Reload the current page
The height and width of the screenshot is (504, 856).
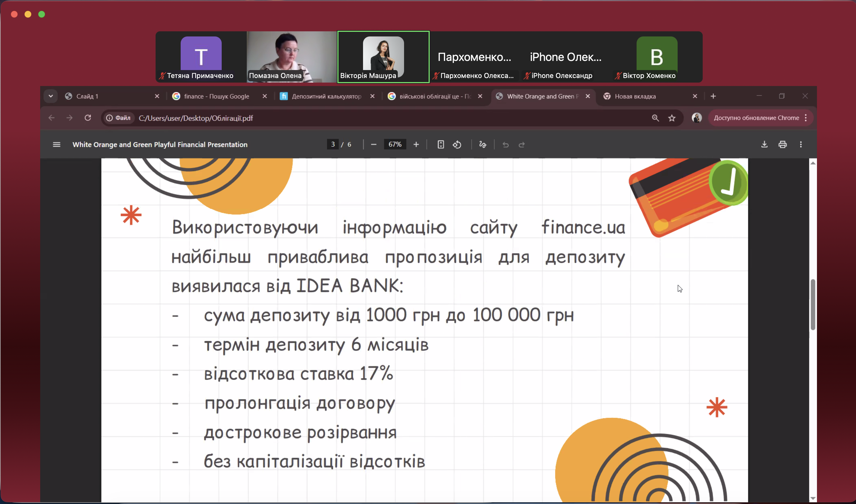pos(88,118)
